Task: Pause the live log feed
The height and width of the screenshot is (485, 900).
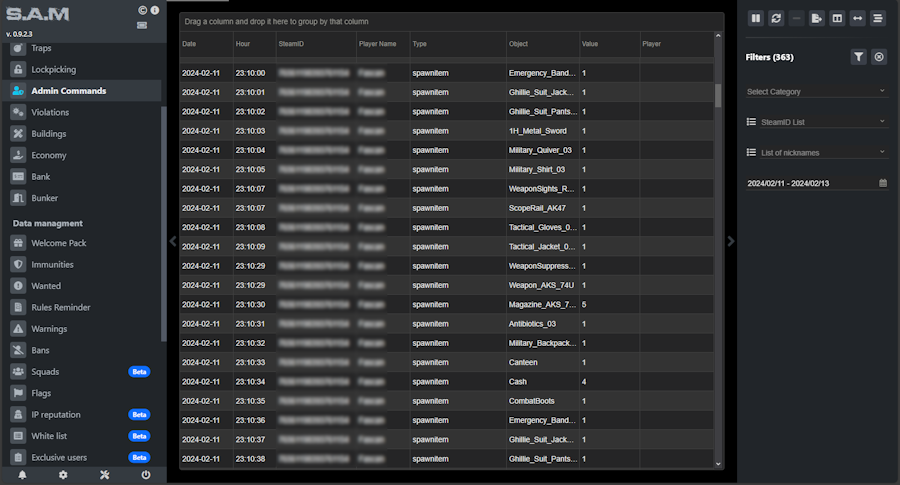Action: (x=756, y=18)
